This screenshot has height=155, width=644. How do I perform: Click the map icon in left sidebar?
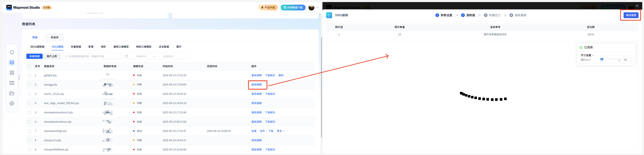coord(12,83)
